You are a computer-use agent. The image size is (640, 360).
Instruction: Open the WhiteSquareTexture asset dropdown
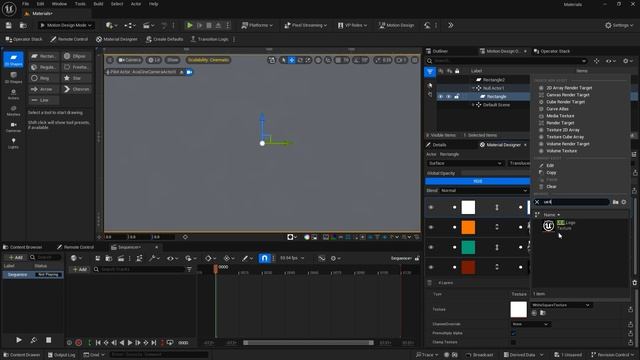coord(561,305)
